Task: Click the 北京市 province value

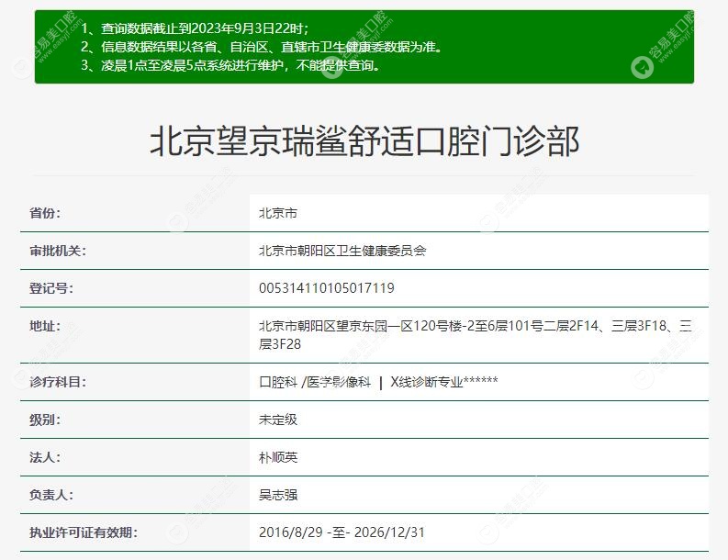Action: pyautogui.click(x=278, y=213)
